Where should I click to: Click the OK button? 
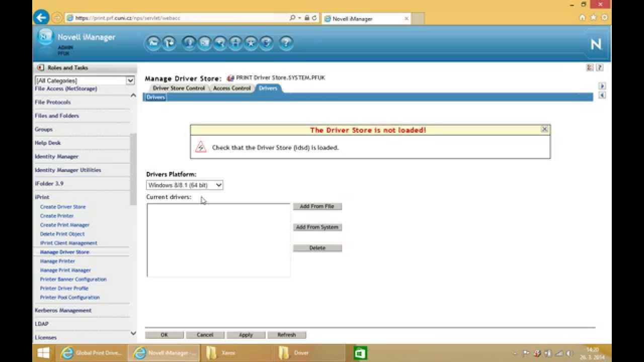click(x=164, y=335)
